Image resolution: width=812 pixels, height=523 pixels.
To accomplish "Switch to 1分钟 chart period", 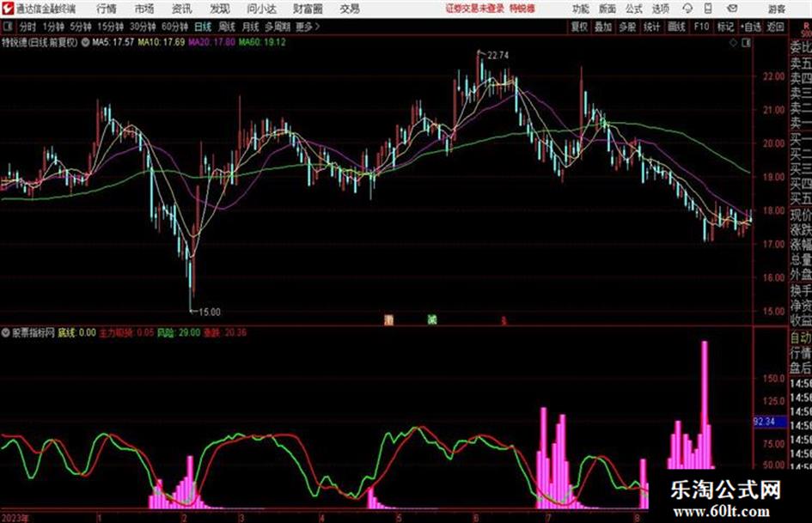I will [53, 27].
